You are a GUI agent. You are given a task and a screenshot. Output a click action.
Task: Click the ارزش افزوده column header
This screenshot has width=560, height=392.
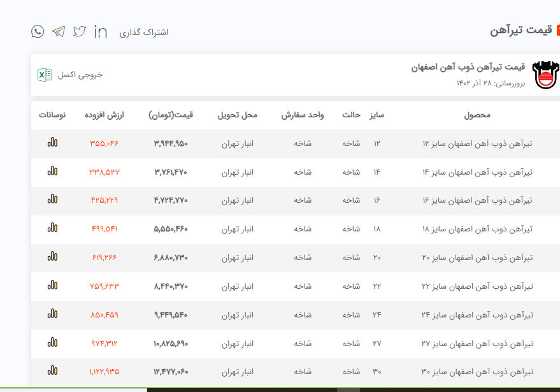[x=104, y=115]
